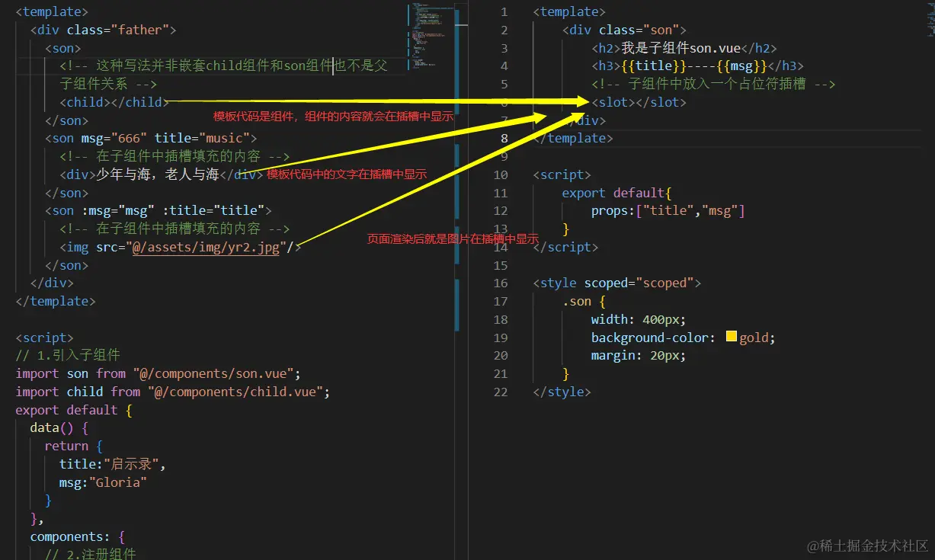
Task: Click the left editor's </template> closing line
Action: (56, 301)
